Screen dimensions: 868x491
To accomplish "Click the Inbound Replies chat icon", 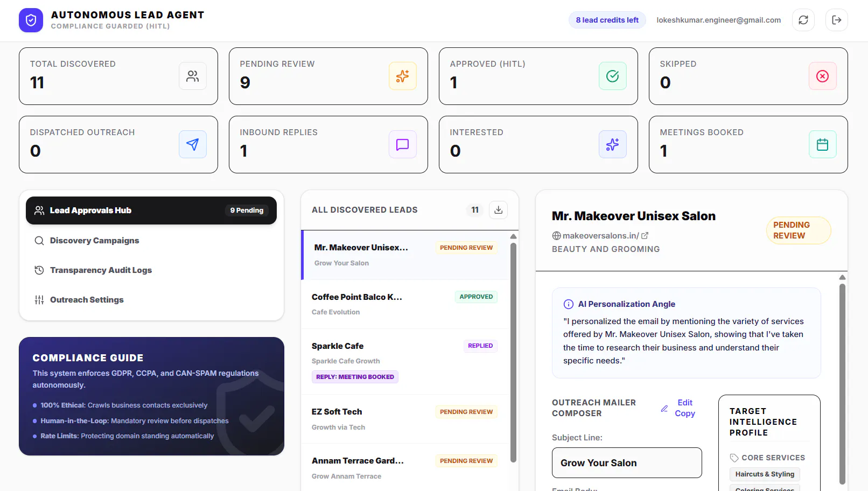I will click(x=402, y=144).
